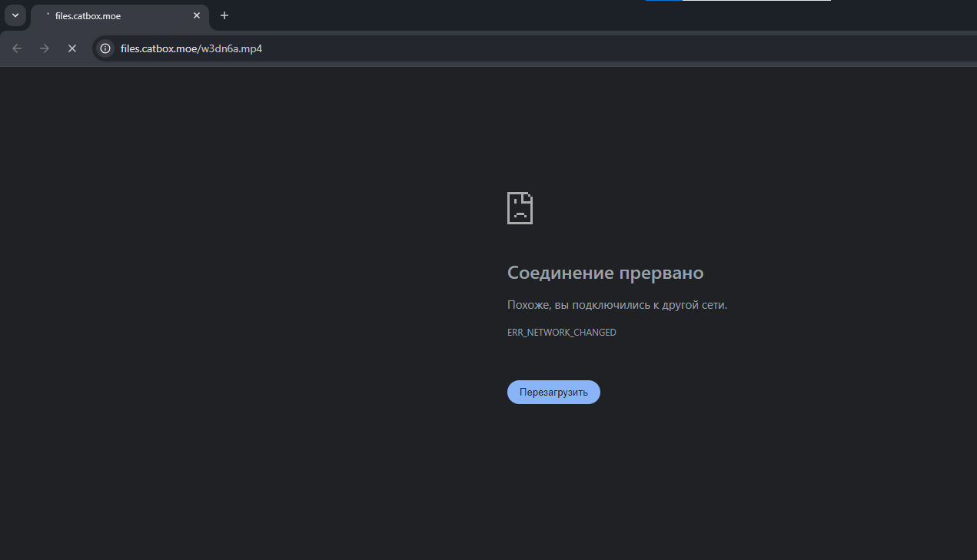
Task: Switch to the files.catbox.moe tab
Action: (x=115, y=16)
